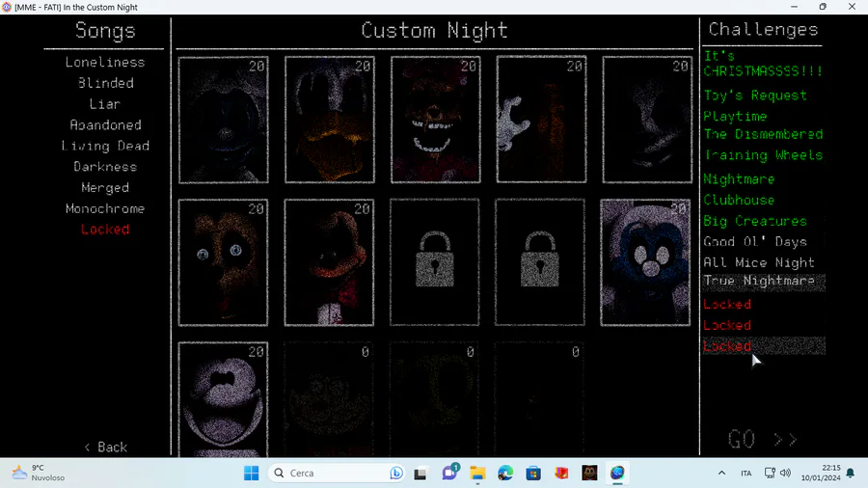
Task: Select the It's CHRISTMASSSS!!! challenge
Action: (x=763, y=64)
